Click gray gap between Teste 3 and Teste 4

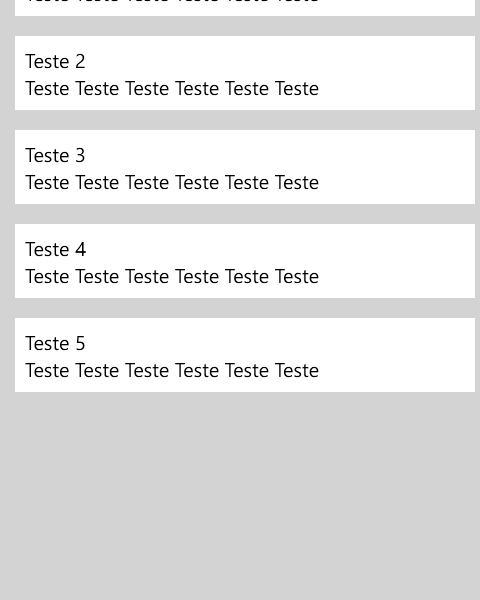coord(245,214)
